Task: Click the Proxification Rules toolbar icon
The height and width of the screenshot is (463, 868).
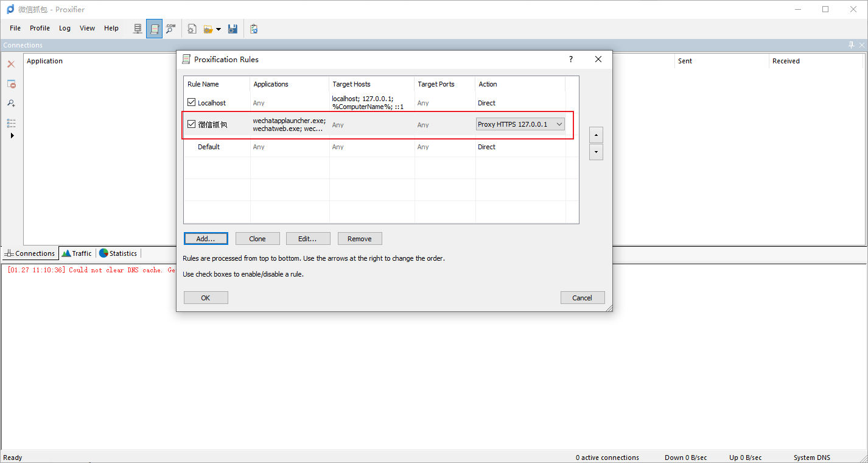Action: coord(155,29)
